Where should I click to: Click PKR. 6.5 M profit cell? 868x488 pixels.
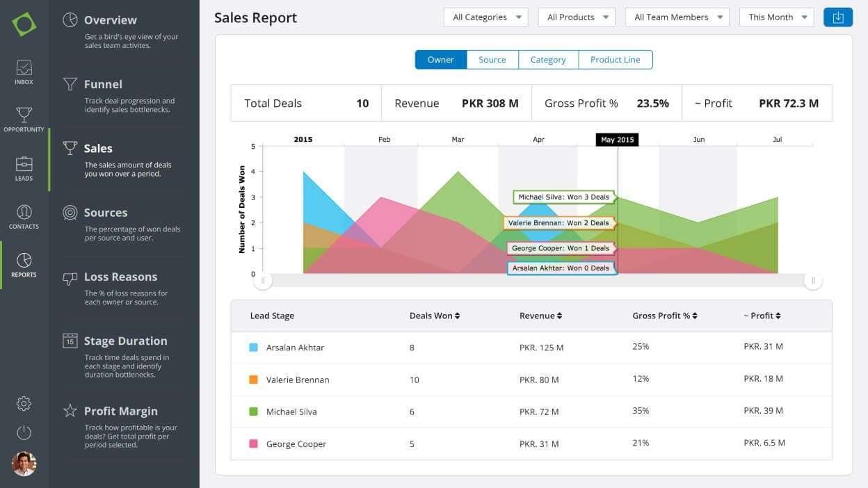(764, 443)
